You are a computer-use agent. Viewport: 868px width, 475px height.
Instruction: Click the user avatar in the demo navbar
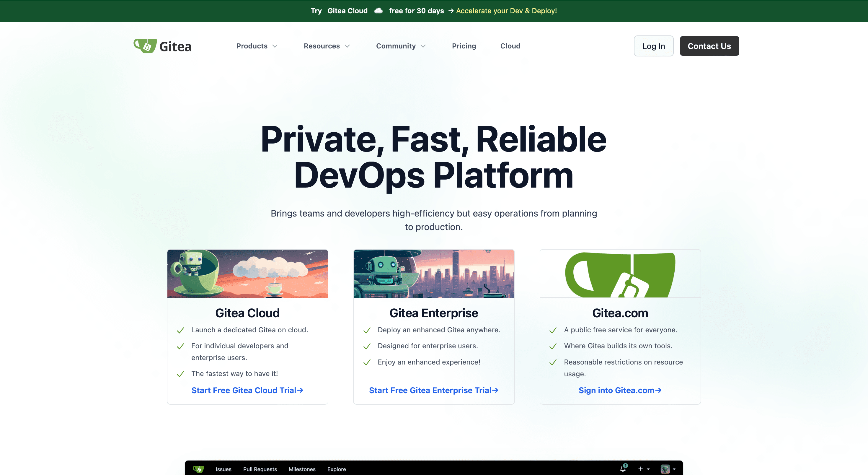(x=665, y=469)
